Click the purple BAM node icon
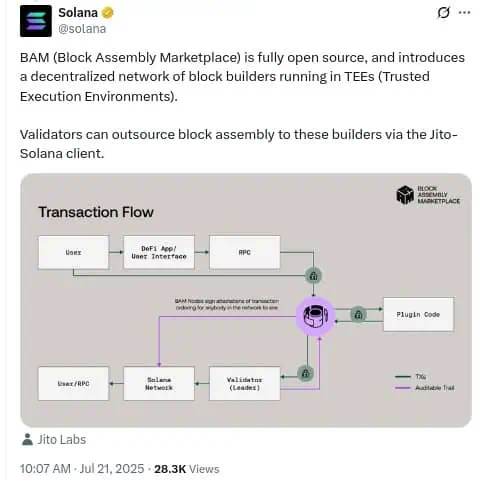Screen dimensions: 478x480 click(315, 316)
